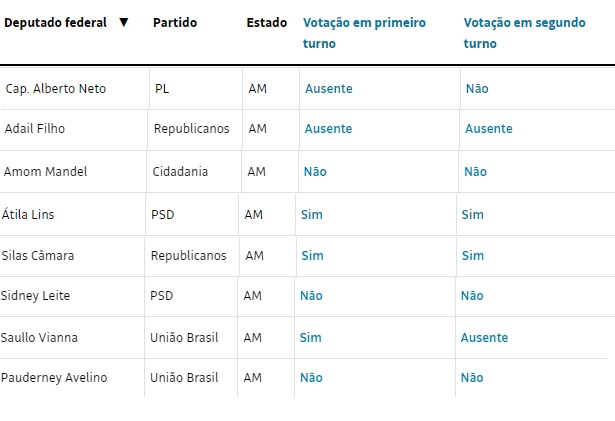Open Votação em segundo turno header link
The image size is (615, 421).
524,33
